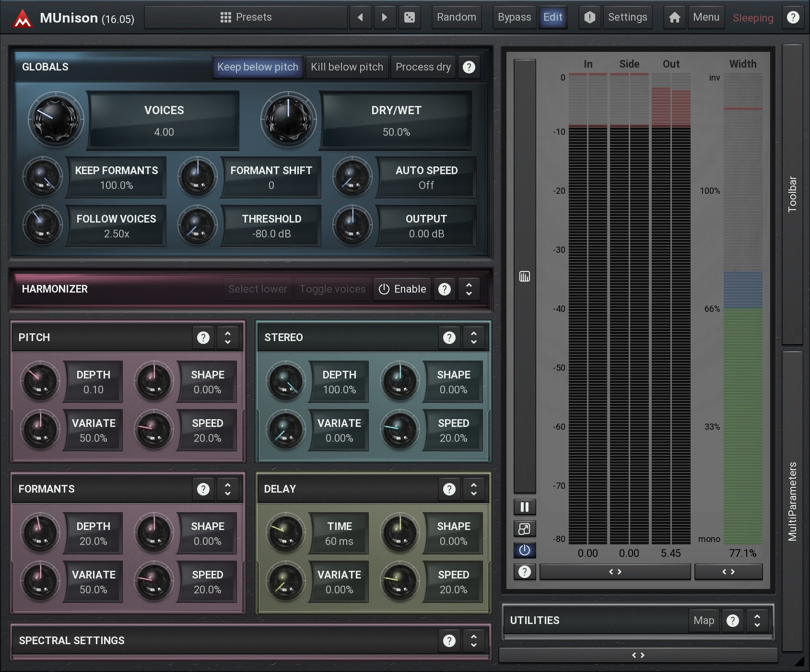Click the Voices value field 4.00
This screenshot has height=672, width=810.
pos(164,132)
